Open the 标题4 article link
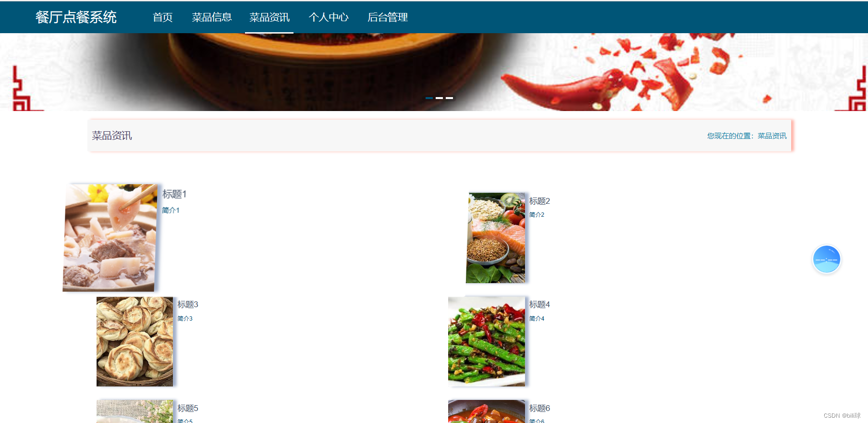 (x=539, y=304)
